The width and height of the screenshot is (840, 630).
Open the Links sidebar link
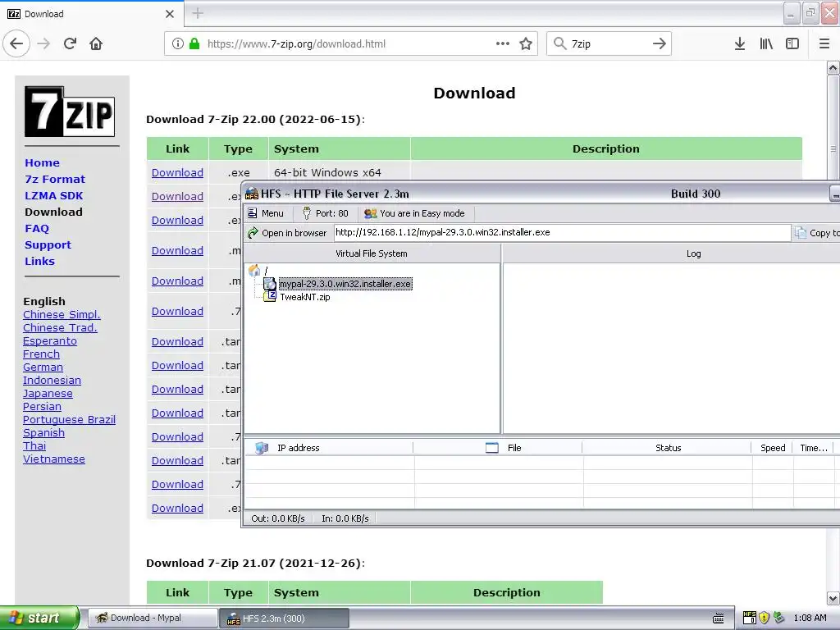click(39, 262)
